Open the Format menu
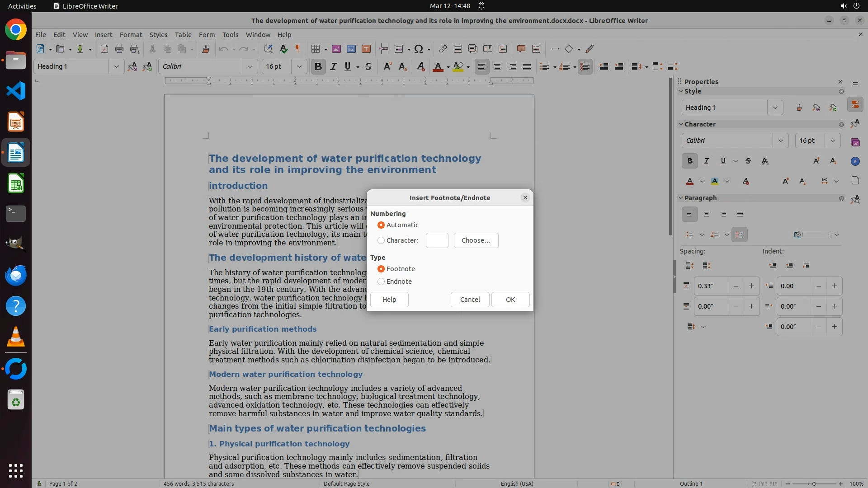868x488 pixels. 131,34
